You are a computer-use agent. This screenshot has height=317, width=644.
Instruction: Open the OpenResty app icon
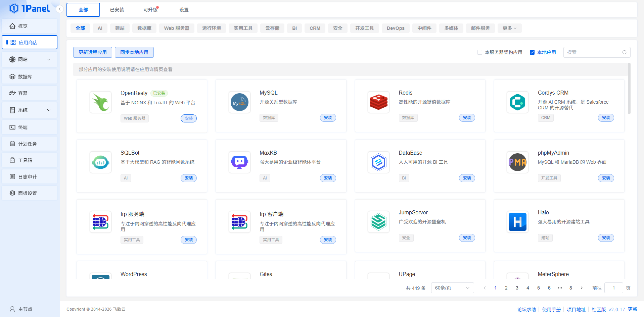100,102
